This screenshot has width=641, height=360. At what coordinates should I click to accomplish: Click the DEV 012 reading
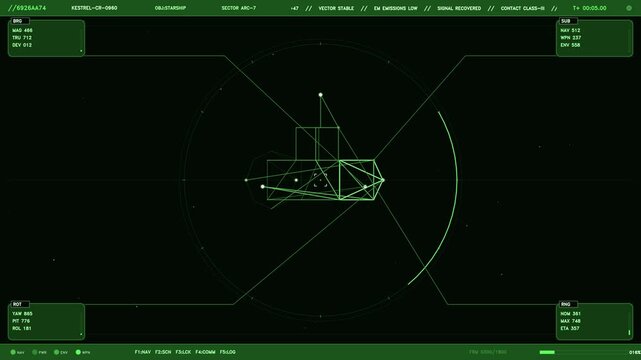22,45
